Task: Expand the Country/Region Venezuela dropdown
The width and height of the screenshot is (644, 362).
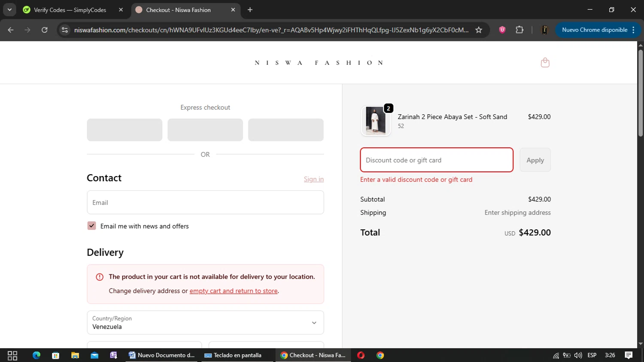Action: (x=205, y=322)
